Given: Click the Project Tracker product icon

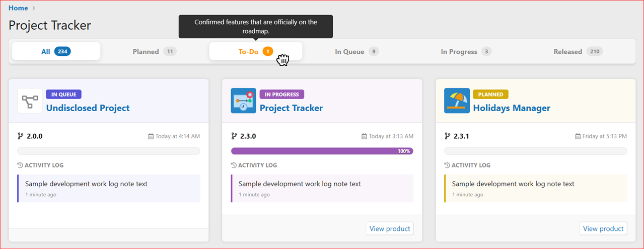Looking at the screenshot, I should point(244,101).
